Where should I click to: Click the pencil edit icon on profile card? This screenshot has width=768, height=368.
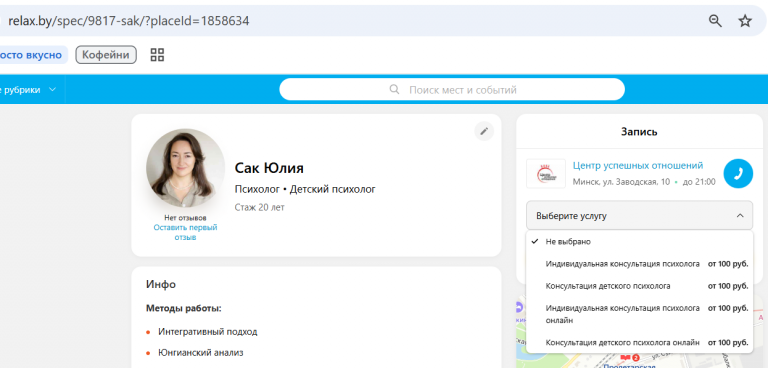(x=484, y=131)
